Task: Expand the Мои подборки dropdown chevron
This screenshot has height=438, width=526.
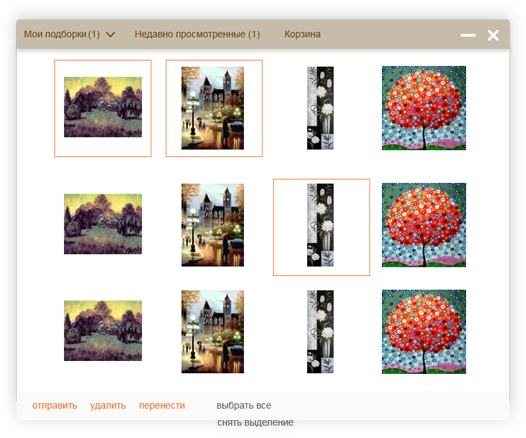Action: pyautogui.click(x=110, y=35)
